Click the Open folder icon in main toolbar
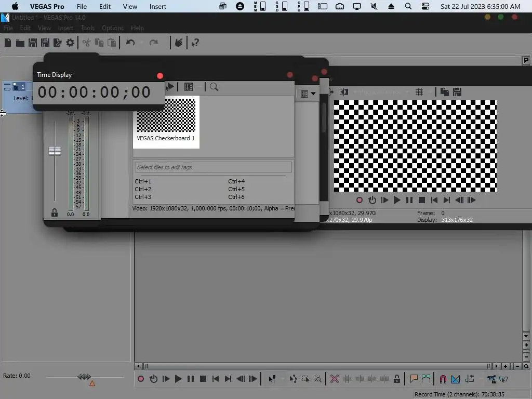The height and width of the screenshot is (399, 532). [20, 43]
